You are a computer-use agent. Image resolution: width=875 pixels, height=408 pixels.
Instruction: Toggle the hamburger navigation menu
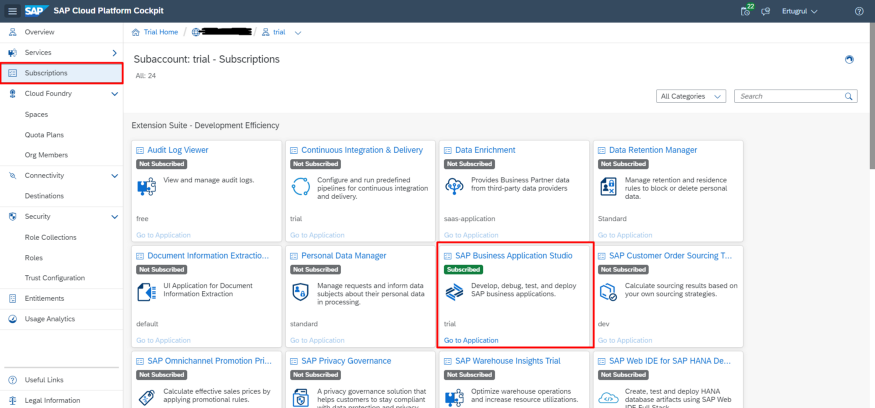pyautogui.click(x=12, y=11)
